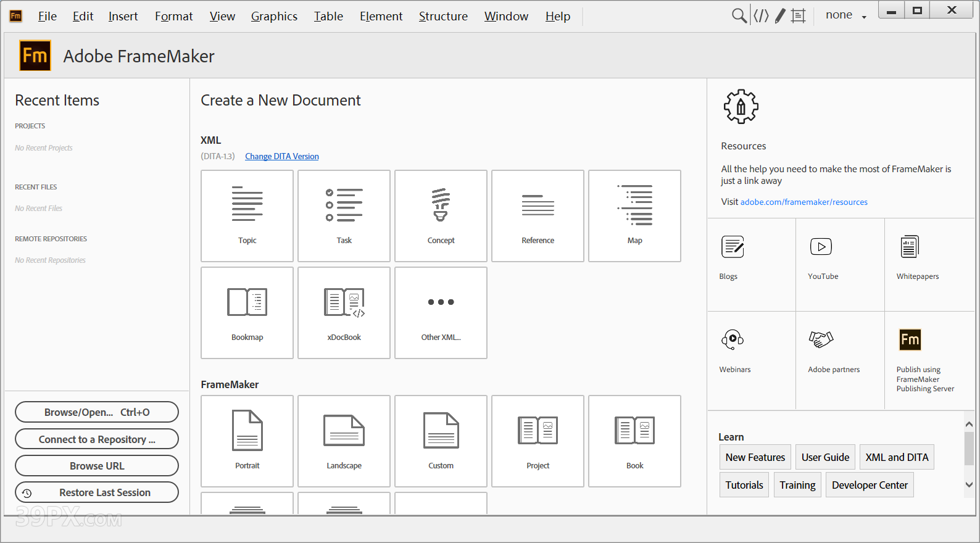Click the pencil author view icon
The image size is (980, 543).
[780, 15]
